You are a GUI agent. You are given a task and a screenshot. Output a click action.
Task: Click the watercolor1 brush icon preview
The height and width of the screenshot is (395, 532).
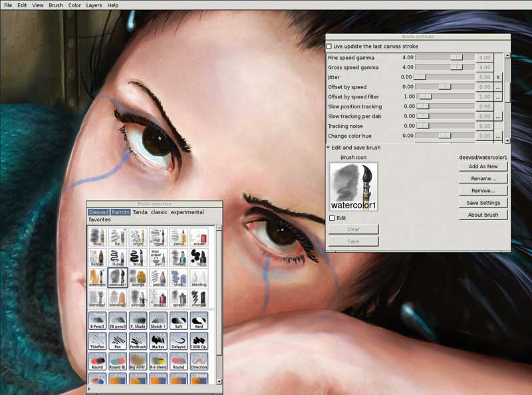353,187
